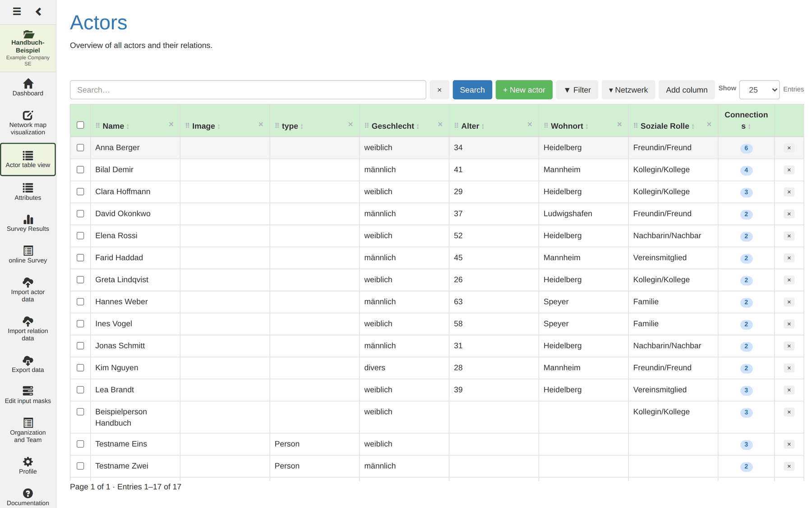
Task: Open the hamburger menu icon
Action: 17,11
